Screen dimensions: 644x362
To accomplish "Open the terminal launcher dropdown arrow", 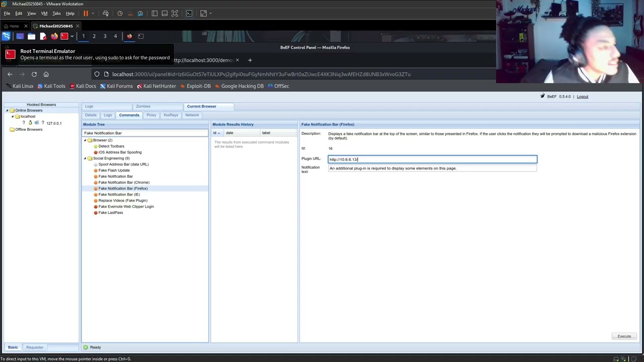I will (x=72, y=36).
